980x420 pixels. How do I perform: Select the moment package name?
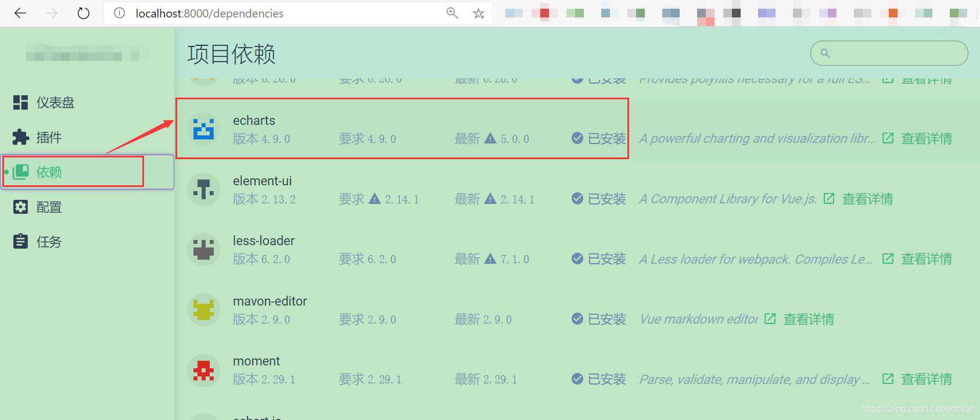256,361
